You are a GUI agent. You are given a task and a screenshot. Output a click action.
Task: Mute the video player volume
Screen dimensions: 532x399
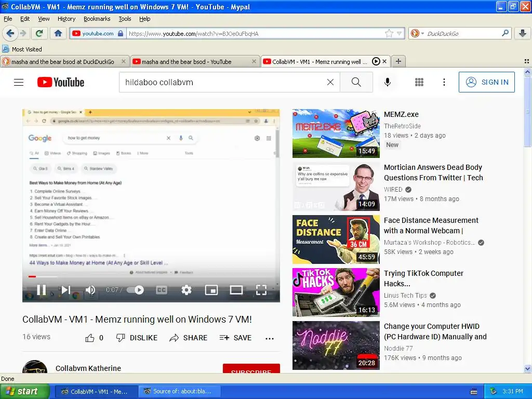(90, 290)
